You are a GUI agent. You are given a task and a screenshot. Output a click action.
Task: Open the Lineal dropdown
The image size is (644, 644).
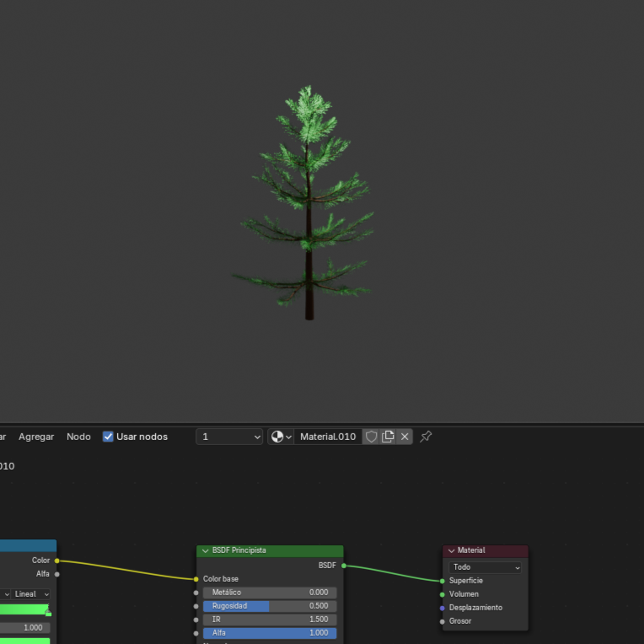(x=30, y=594)
